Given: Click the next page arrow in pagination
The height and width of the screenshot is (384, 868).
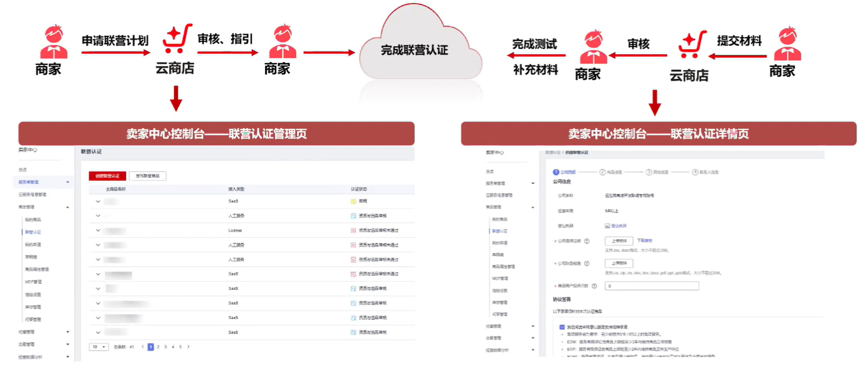Looking at the screenshot, I should [x=188, y=347].
